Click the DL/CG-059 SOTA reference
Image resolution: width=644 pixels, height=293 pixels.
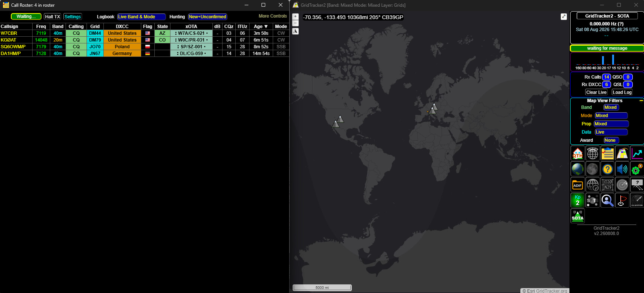click(191, 54)
